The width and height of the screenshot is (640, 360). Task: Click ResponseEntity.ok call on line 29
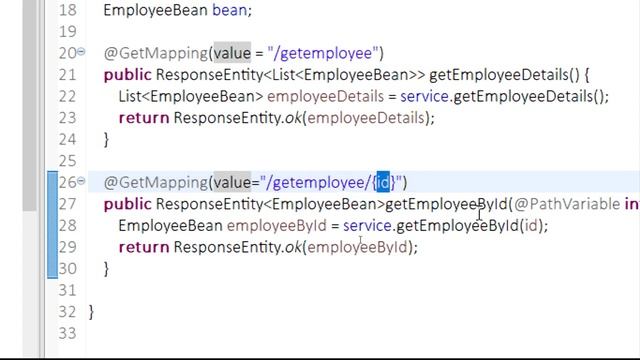(x=238, y=247)
